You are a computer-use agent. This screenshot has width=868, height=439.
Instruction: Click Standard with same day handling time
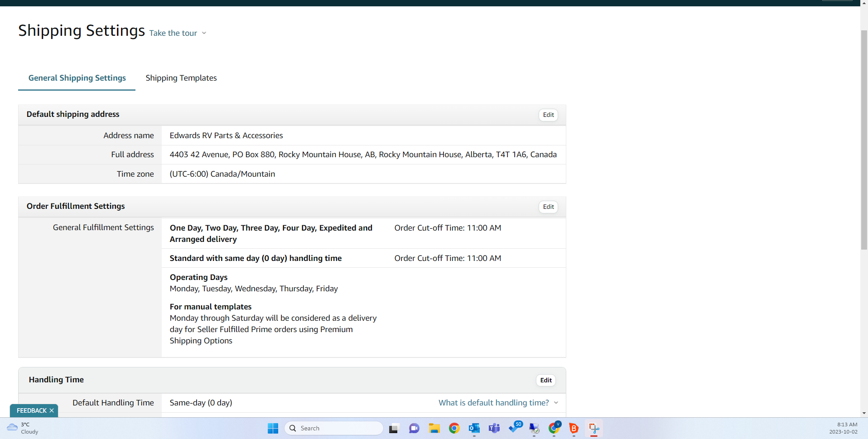coord(256,258)
